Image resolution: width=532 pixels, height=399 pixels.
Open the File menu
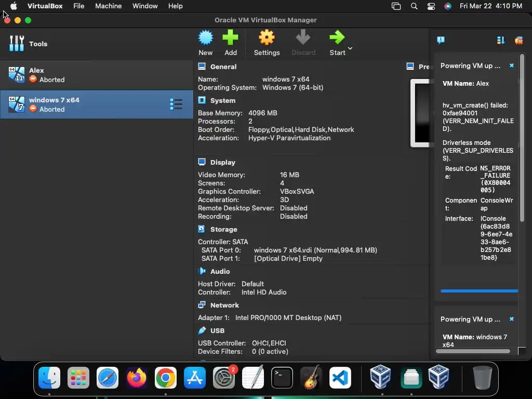tap(79, 6)
